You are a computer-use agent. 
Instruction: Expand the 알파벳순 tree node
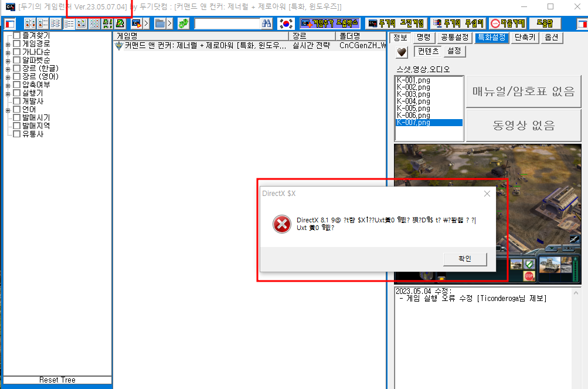(8, 61)
